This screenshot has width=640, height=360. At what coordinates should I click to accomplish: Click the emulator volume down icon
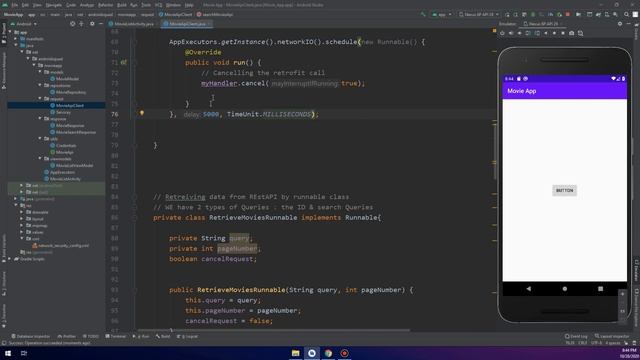click(x=520, y=33)
